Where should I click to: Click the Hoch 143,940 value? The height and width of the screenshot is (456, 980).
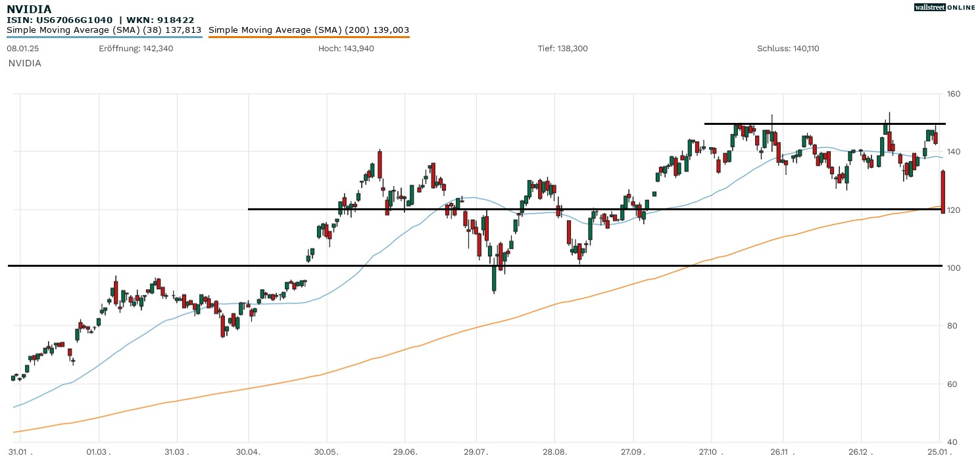tap(346, 49)
